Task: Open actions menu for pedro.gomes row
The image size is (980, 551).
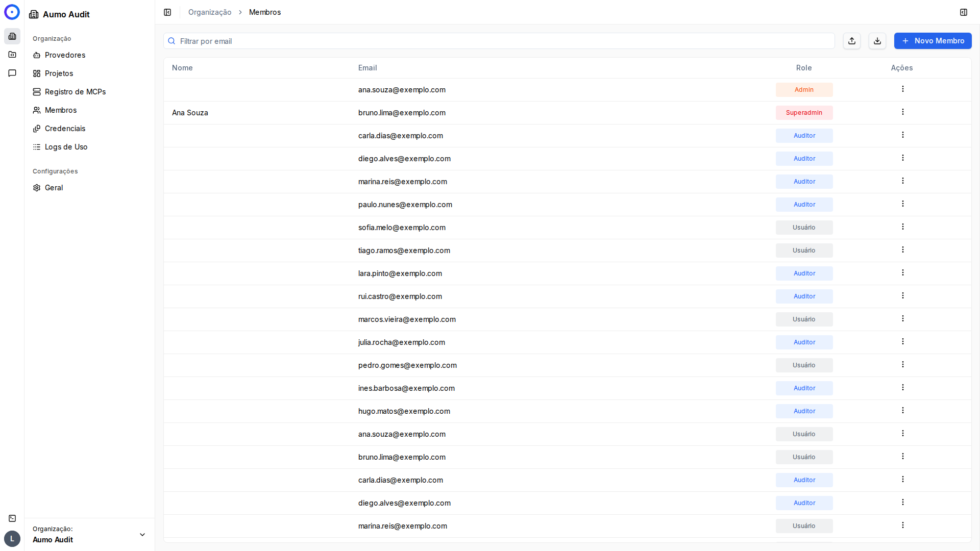Action: [x=902, y=365]
